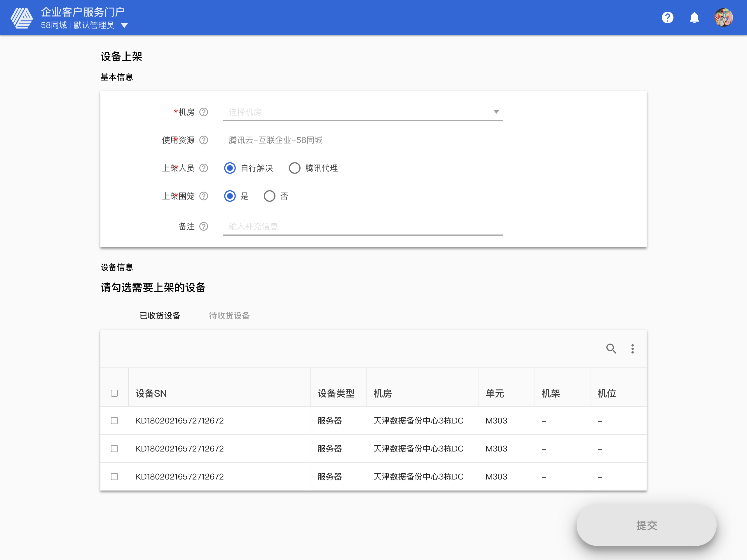Image resolution: width=747 pixels, height=560 pixels.
Task: Open the help question mark icon in header
Action: (x=667, y=17)
